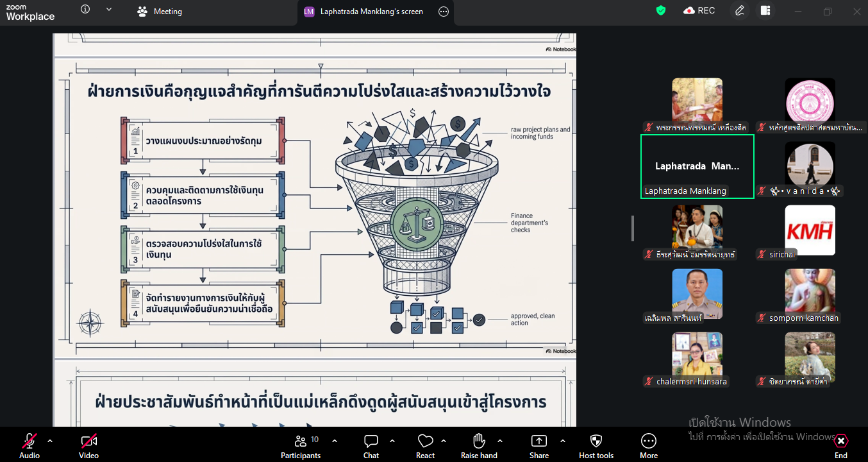Toggle mute on sirichai's participant tile
Image resolution: width=868 pixels, height=462 pixels.
pos(760,254)
